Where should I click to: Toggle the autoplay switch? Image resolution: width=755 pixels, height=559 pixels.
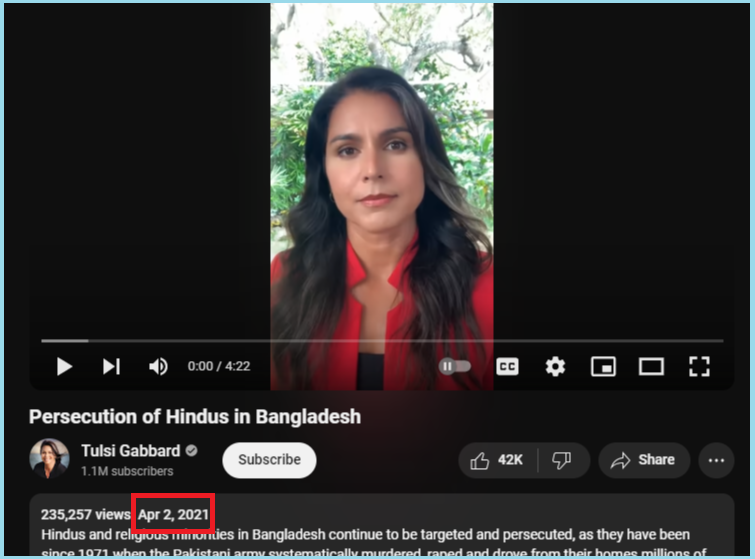(x=454, y=366)
